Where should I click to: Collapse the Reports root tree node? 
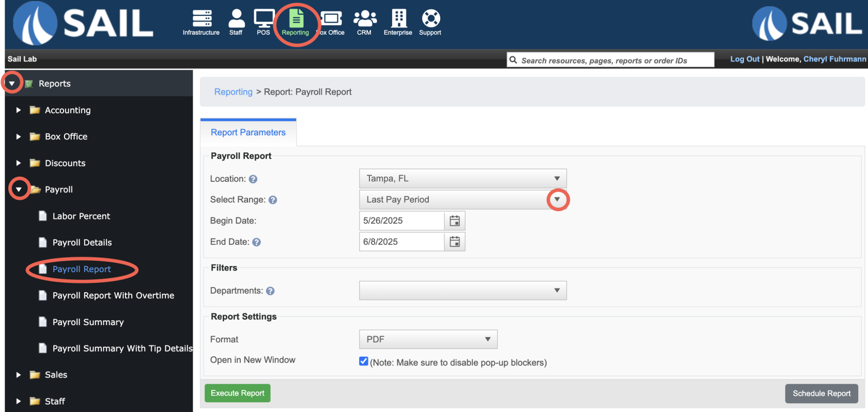[11, 84]
